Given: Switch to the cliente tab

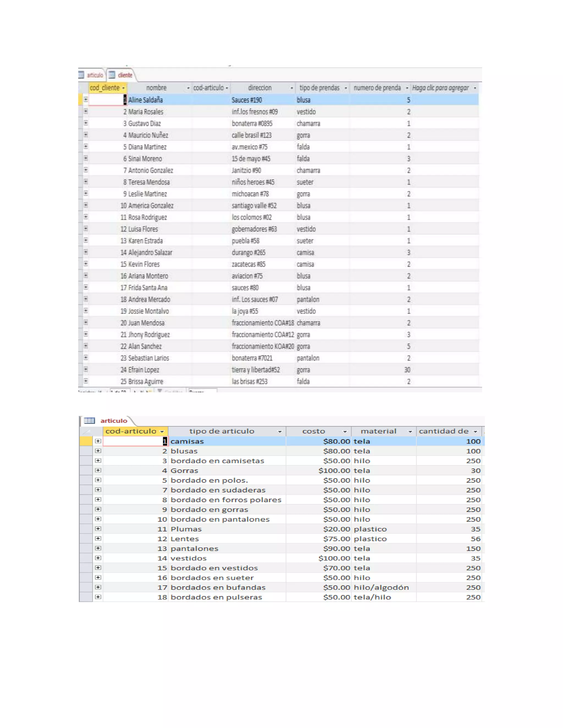Looking at the screenshot, I should click(x=125, y=75).
